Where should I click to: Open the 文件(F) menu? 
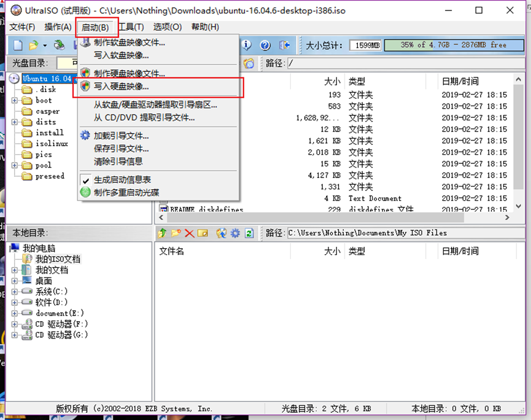(x=22, y=27)
